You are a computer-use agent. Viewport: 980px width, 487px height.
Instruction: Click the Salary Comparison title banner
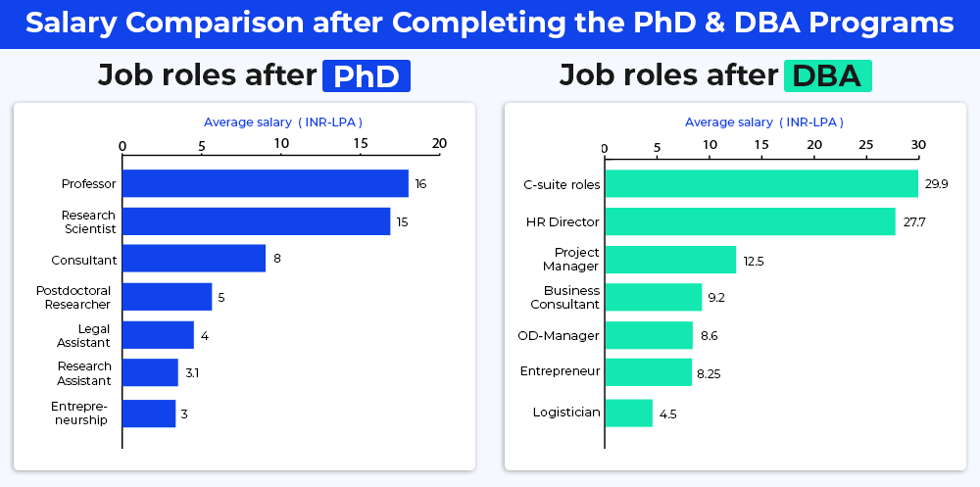(x=490, y=24)
